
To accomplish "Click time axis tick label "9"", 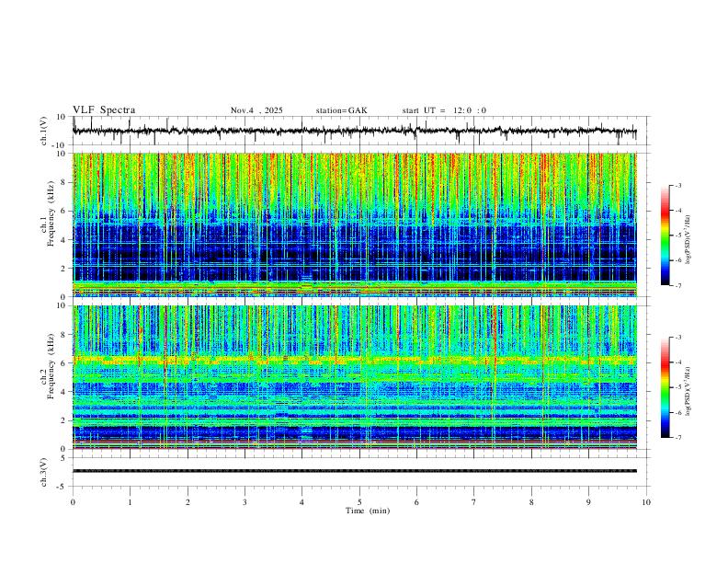I will tap(588, 502).
